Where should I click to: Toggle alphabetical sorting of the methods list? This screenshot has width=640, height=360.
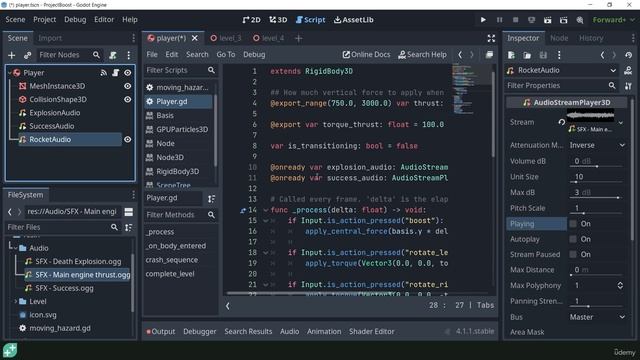[x=211, y=199]
